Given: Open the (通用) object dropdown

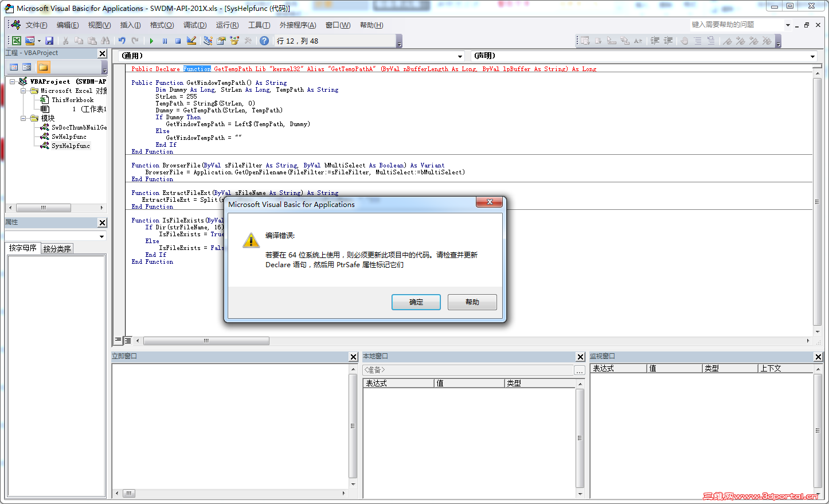Looking at the screenshot, I should pyautogui.click(x=460, y=56).
